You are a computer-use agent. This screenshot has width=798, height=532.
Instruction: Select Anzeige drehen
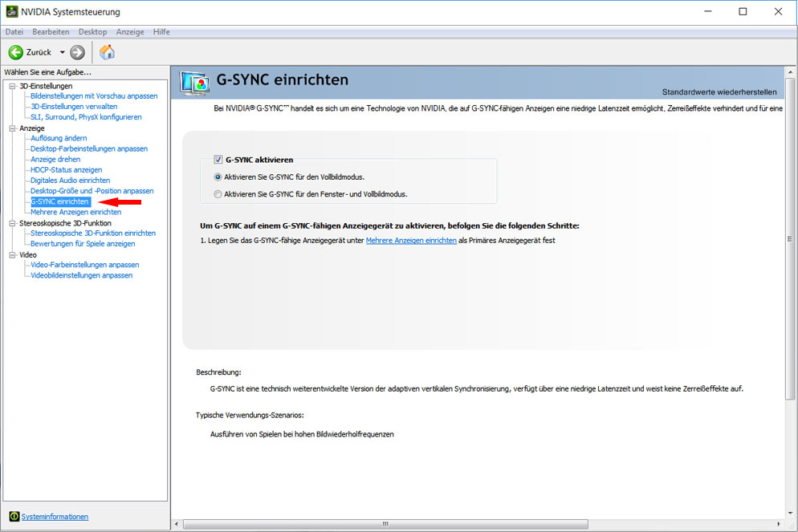55,159
